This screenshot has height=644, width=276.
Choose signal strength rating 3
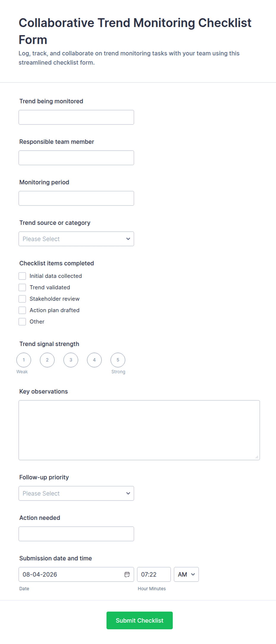(x=71, y=360)
